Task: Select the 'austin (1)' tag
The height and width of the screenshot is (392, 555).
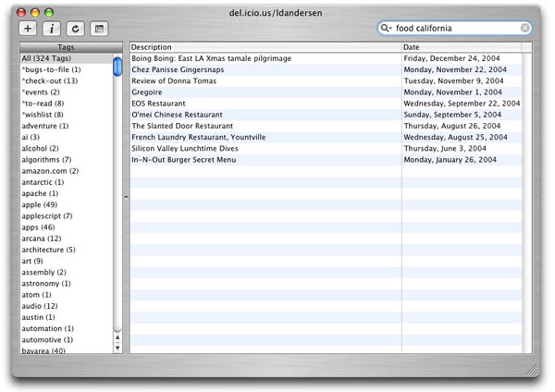Action: pos(66,318)
